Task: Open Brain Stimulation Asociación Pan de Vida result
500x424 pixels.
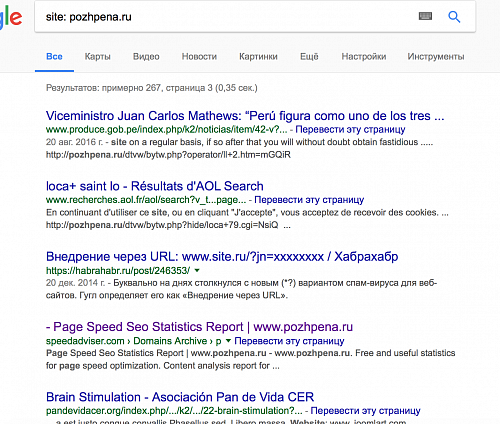Action: pyautogui.click(x=180, y=397)
